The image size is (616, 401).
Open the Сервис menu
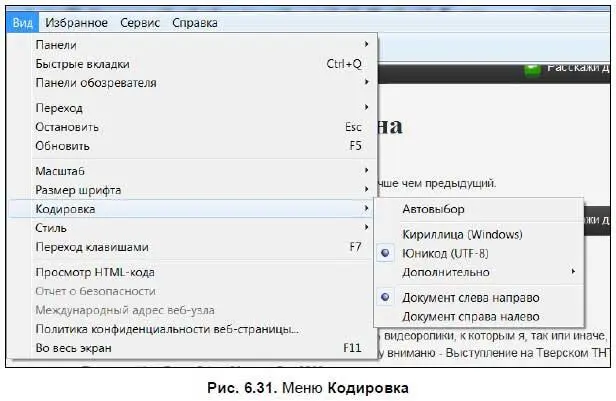[139, 22]
